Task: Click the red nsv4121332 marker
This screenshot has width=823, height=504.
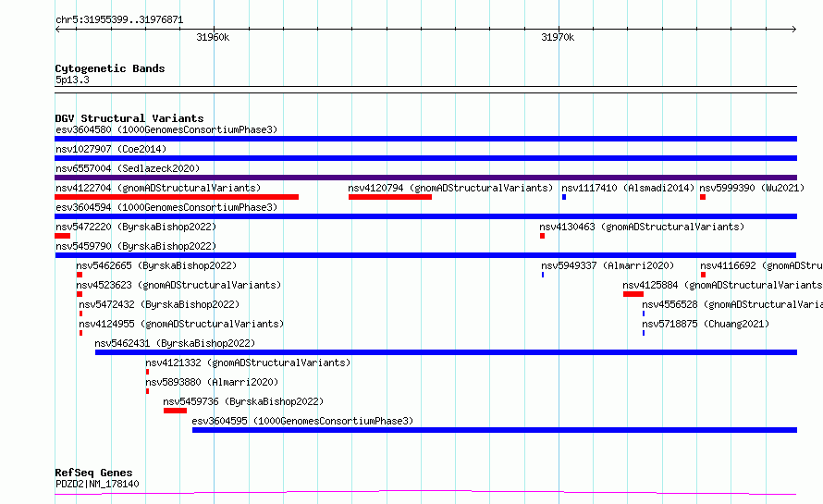Action: 147,372
